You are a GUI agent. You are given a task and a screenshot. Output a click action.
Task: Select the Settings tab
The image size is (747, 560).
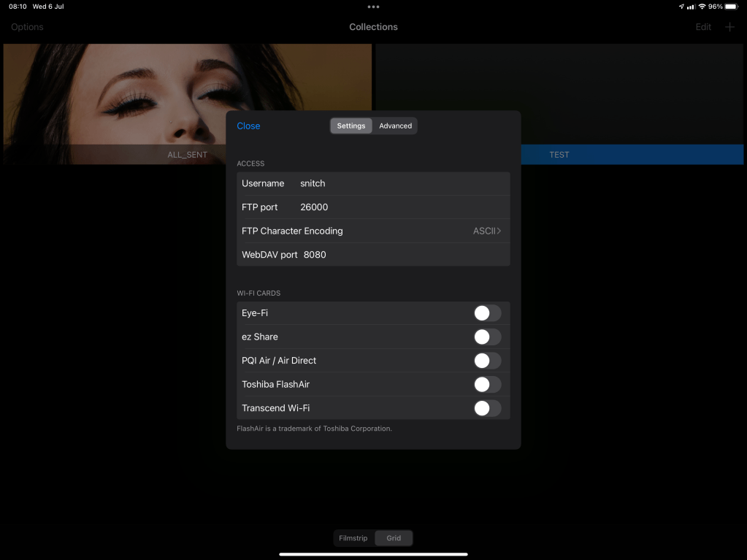[x=351, y=126]
